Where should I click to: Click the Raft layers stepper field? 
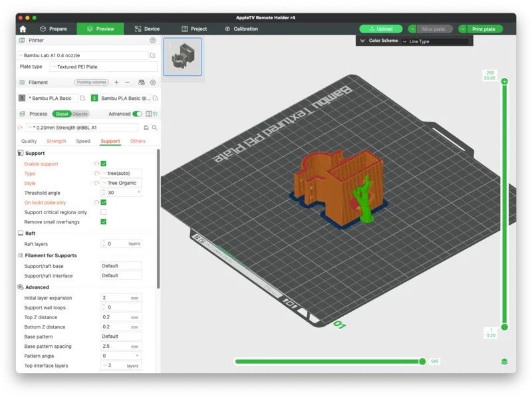pos(121,243)
